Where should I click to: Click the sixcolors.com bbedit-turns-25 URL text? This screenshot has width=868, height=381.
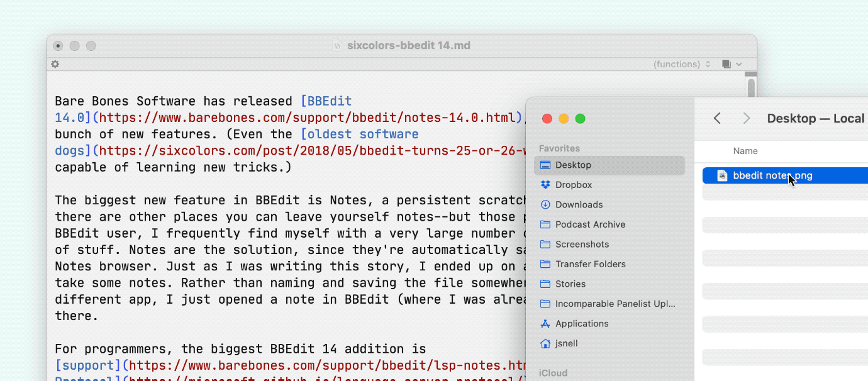(312, 150)
